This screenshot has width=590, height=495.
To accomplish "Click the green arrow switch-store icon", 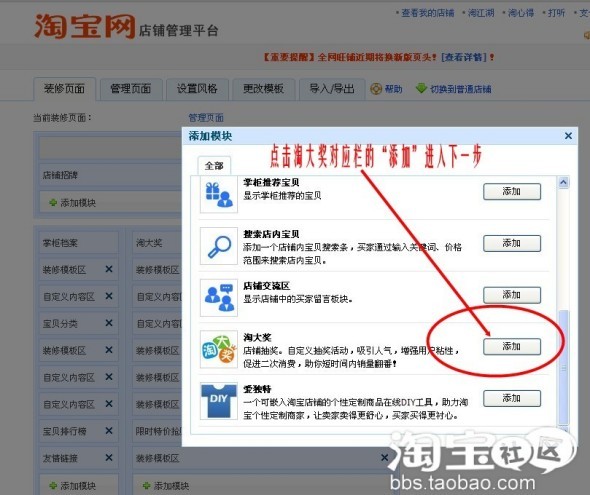I will 421,88.
